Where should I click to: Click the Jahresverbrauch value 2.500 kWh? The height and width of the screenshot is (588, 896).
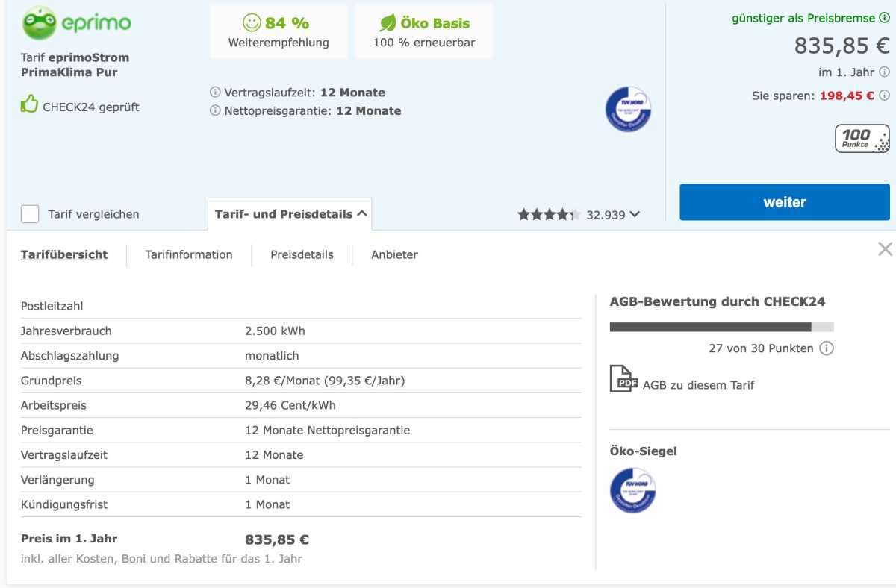tap(275, 331)
